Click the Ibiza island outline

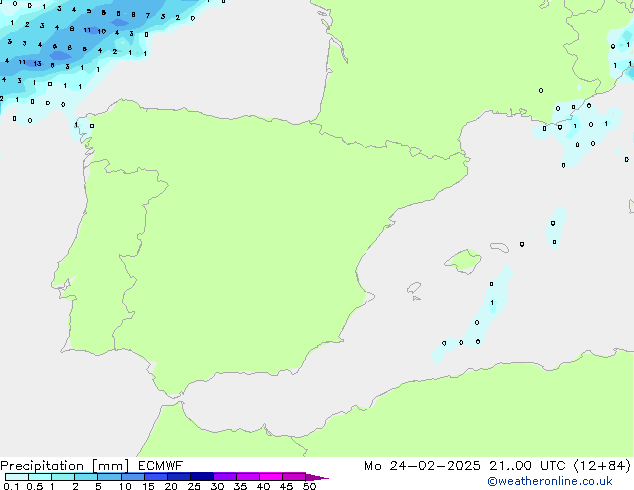tap(414, 288)
